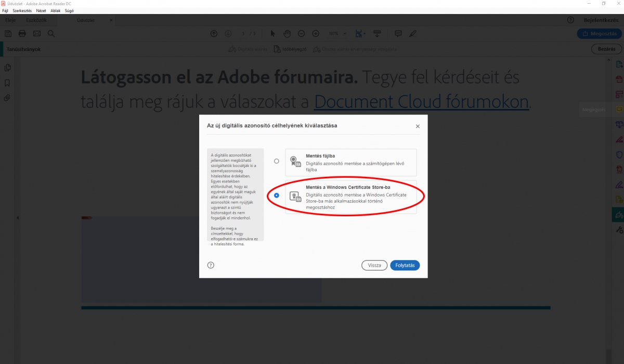Click the page number input field
This screenshot has width=624, height=364.
(244, 34)
